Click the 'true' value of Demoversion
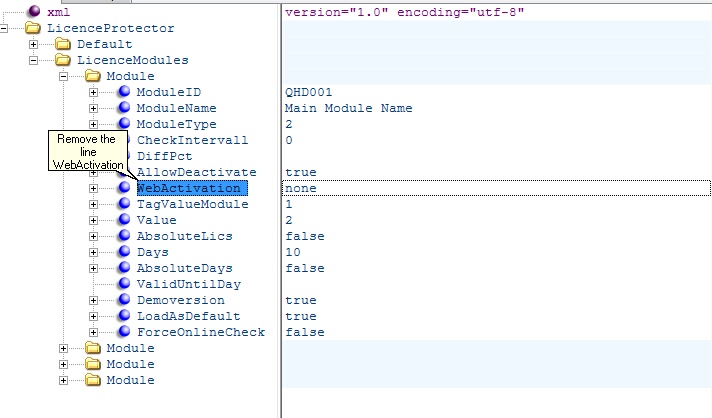Image resolution: width=712 pixels, height=418 pixels. click(301, 300)
